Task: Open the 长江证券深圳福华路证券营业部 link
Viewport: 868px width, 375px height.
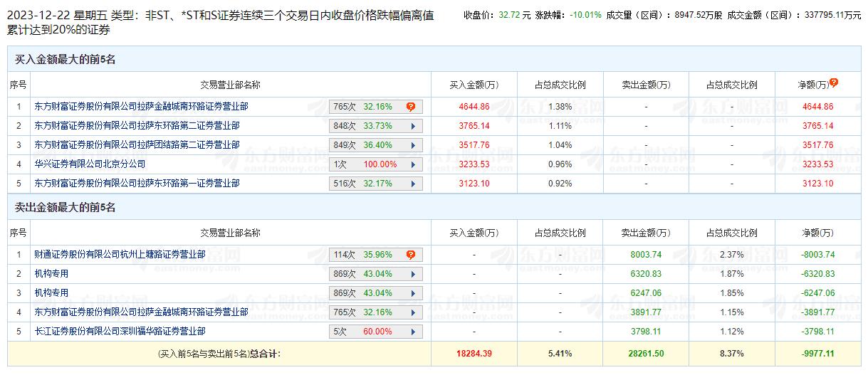Action: 120,332
